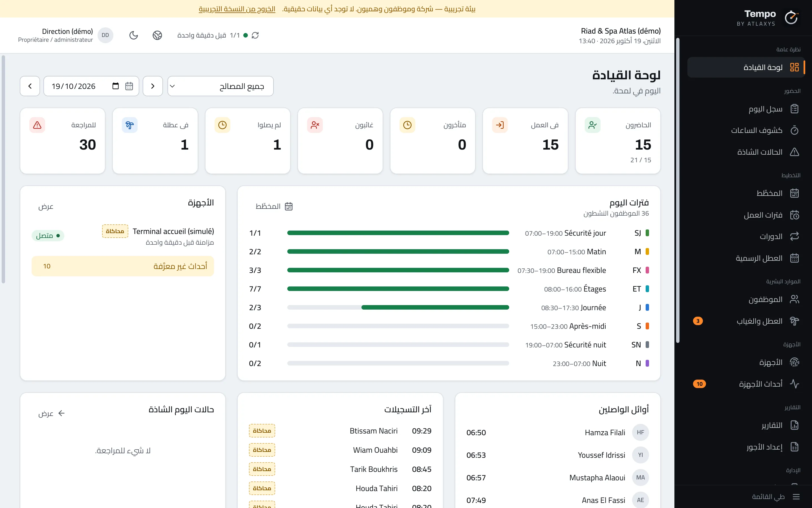Screen dimensions: 812x508
Task: Click the Hamza Filali row
Action: pos(558,433)
